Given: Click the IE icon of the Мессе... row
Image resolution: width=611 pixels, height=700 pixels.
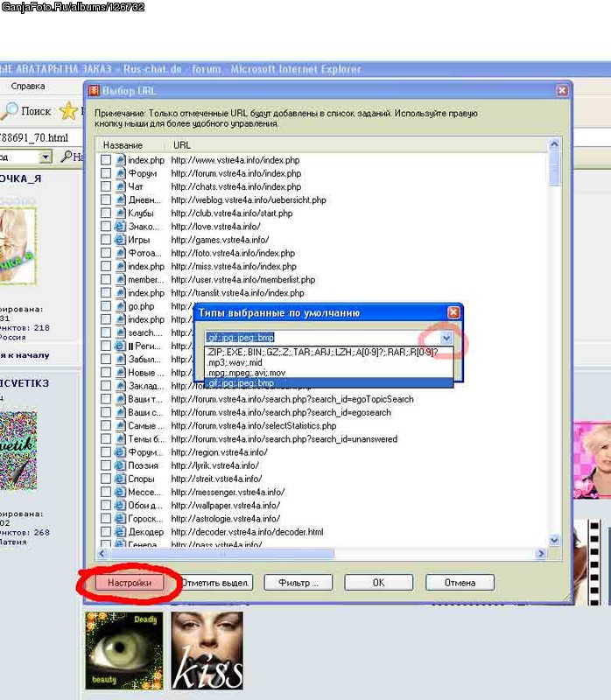Looking at the screenshot, I should point(120,492).
